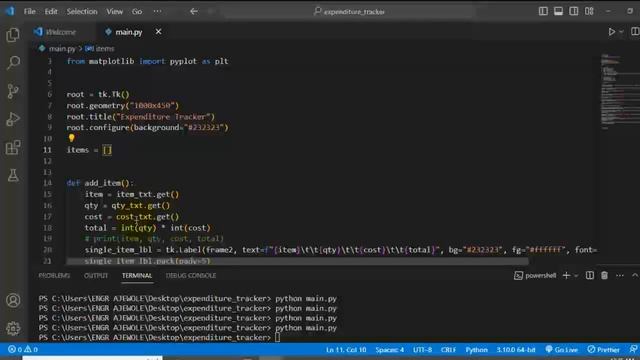The height and width of the screenshot is (360, 640).
Task: Change encoding via UTF-8 status item
Action: (422, 349)
